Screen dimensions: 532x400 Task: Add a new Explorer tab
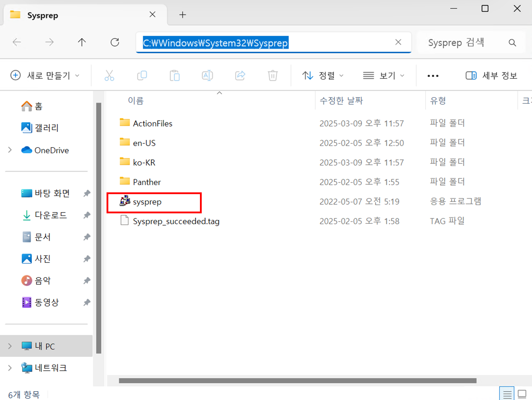(183, 15)
